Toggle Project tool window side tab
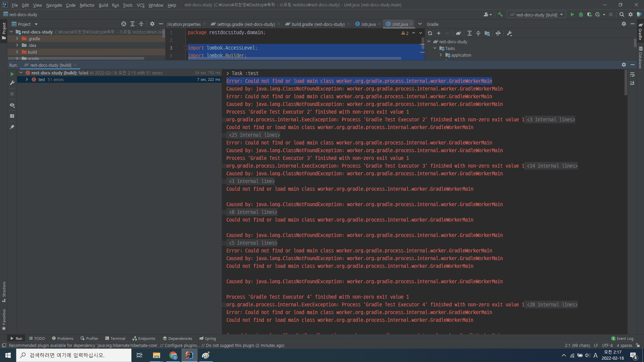644x362 pixels. (4, 31)
